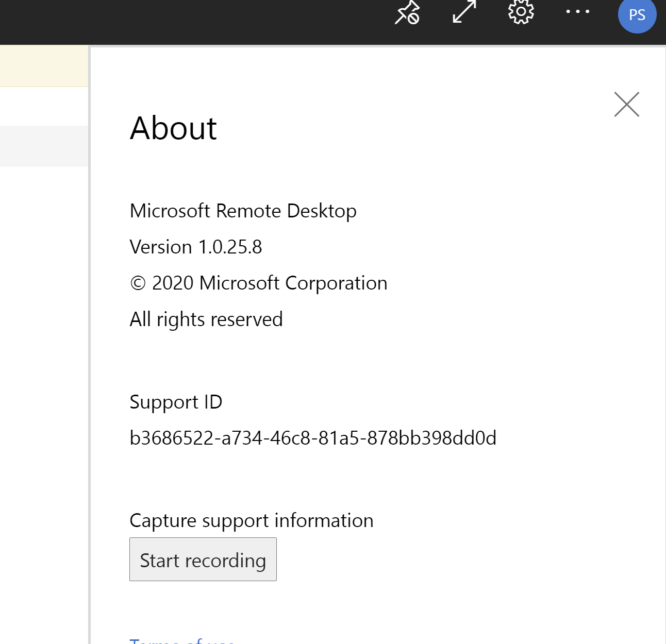Click the Support ID value b3686522-a734…

click(313, 438)
